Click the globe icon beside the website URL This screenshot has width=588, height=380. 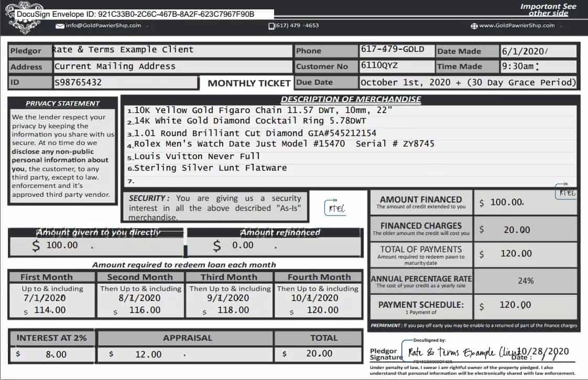[x=474, y=26]
